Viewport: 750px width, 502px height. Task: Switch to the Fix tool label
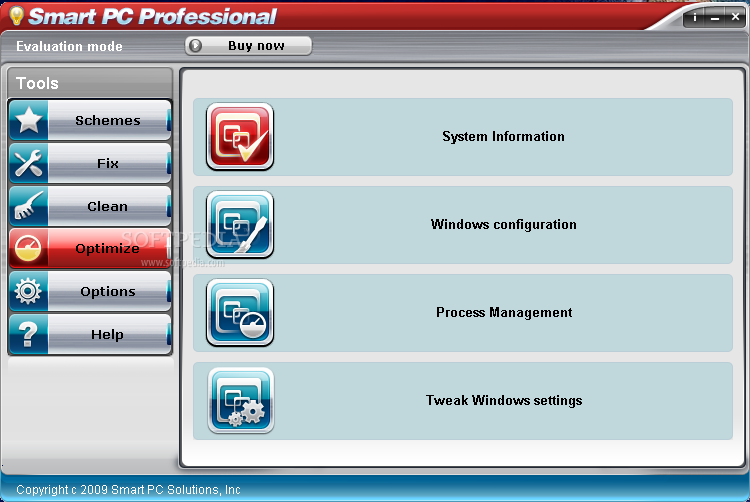[x=108, y=164]
